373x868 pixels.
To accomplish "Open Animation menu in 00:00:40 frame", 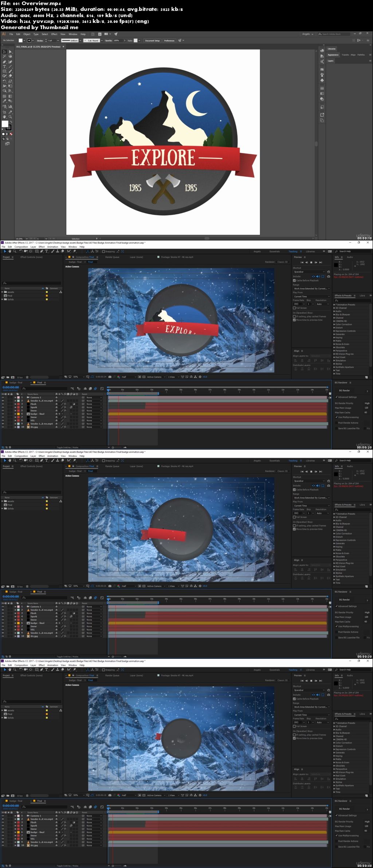I will (x=52, y=665).
